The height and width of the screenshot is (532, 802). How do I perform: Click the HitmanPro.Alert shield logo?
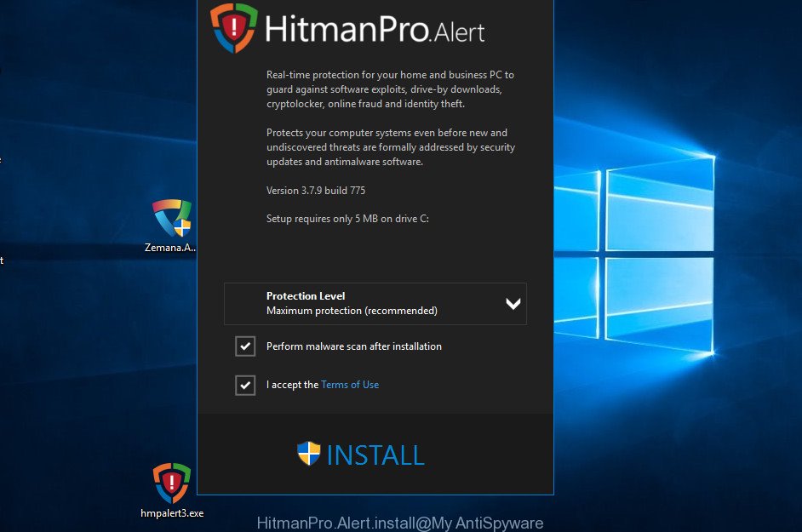(x=234, y=27)
